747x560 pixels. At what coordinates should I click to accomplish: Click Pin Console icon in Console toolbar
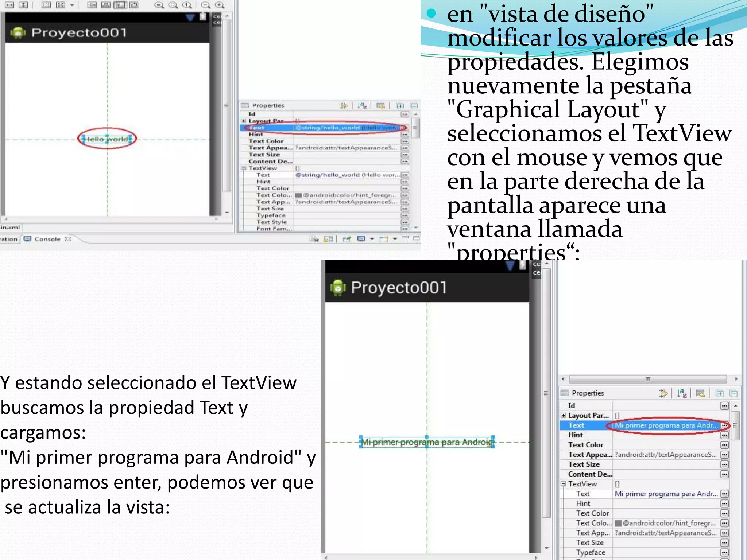coord(347,239)
